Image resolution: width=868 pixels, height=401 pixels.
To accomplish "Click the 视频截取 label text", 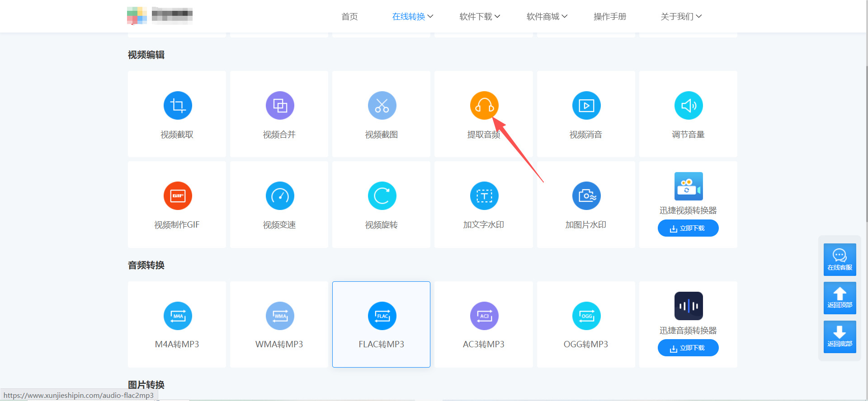I will (x=177, y=135).
